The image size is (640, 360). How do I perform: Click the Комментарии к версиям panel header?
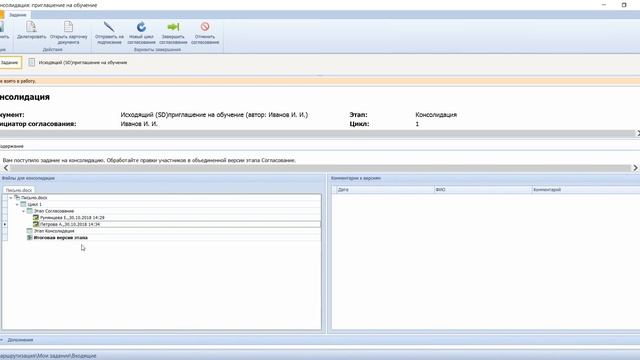(x=356, y=178)
